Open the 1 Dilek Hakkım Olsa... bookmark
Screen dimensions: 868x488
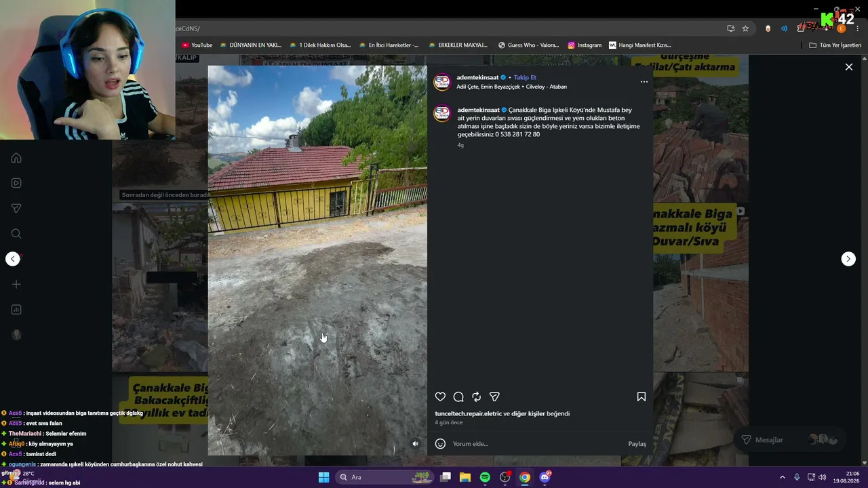click(320, 45)
